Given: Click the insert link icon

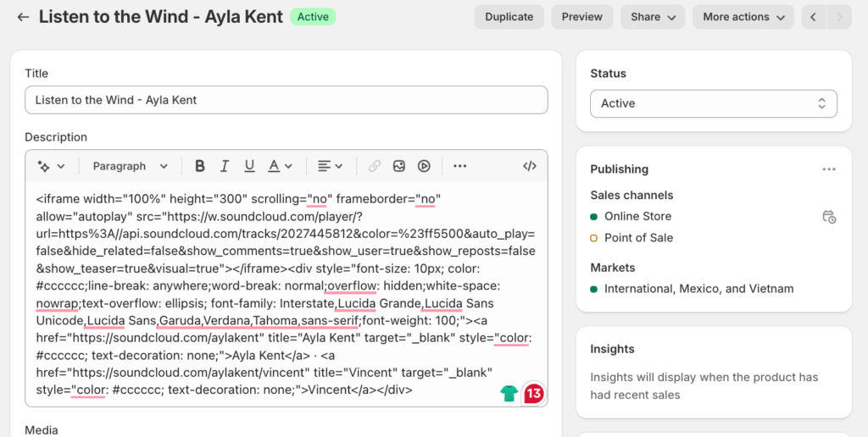Looking at the screenshot, I should pyautogui.click(x=374, y=166).
